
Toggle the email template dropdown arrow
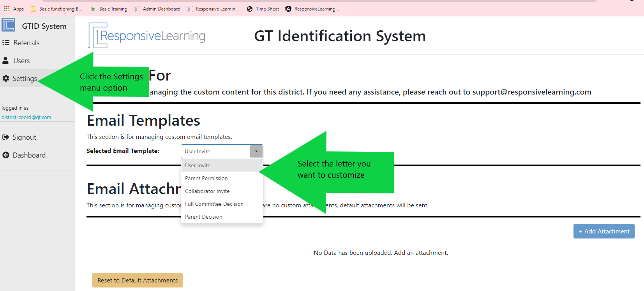(x=256, y=151)
